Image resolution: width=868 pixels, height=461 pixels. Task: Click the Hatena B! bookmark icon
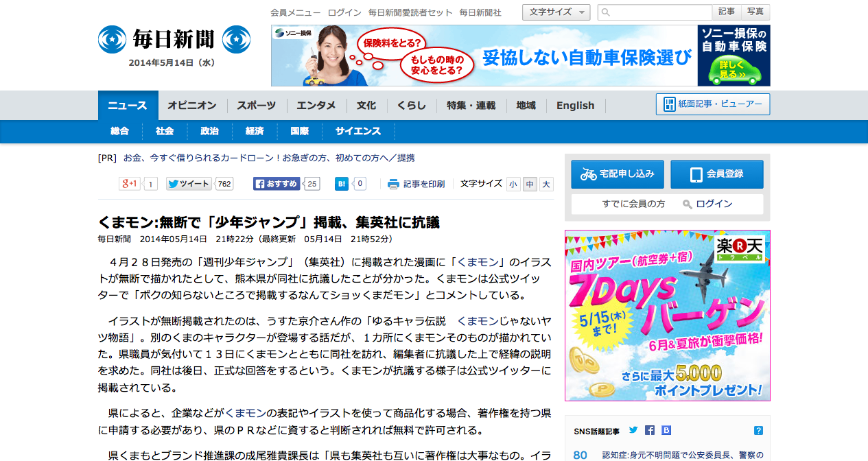[342, 184]
